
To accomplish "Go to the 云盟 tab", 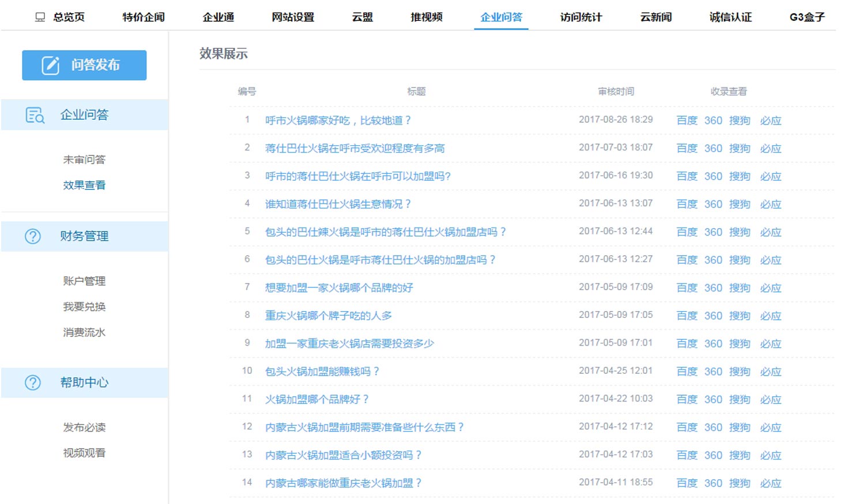I will (x=363, y=17).
